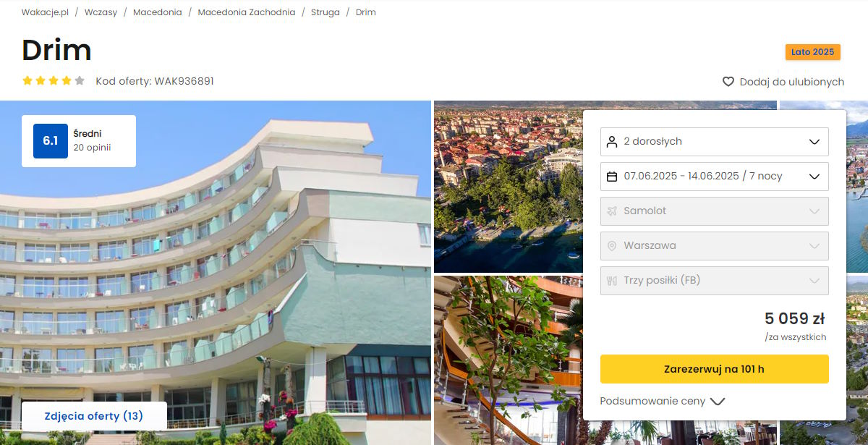Open Zdjęcia oferty (13) gallery

coord(94,416)
